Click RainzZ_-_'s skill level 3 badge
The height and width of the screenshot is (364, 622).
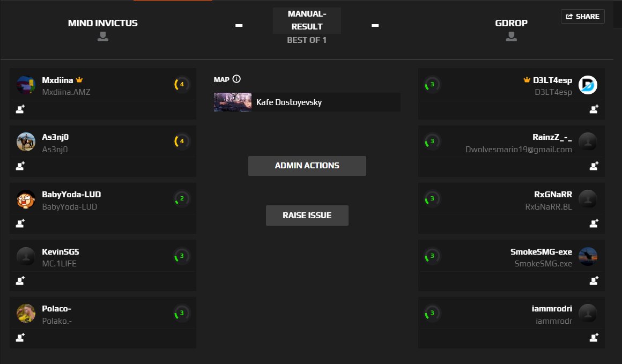pyautogui.click(x=432, y=141)
